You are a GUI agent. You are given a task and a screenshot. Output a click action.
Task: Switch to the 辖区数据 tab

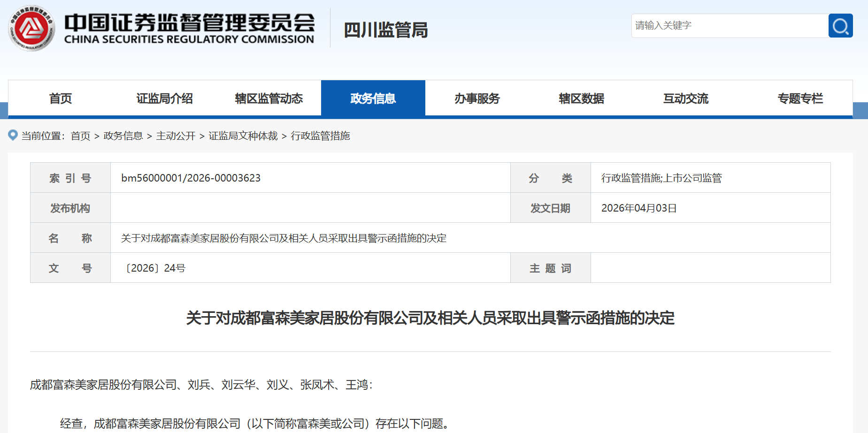(x=581, y=99)
